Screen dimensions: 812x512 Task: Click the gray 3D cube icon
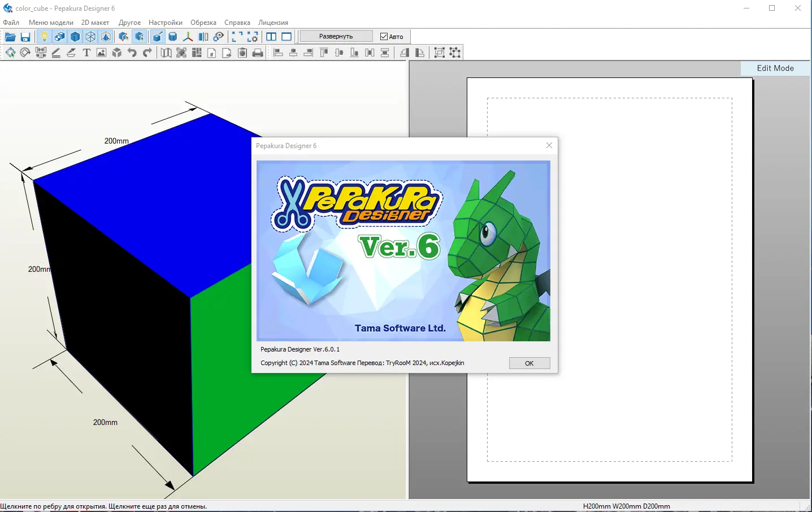[117, 53]
